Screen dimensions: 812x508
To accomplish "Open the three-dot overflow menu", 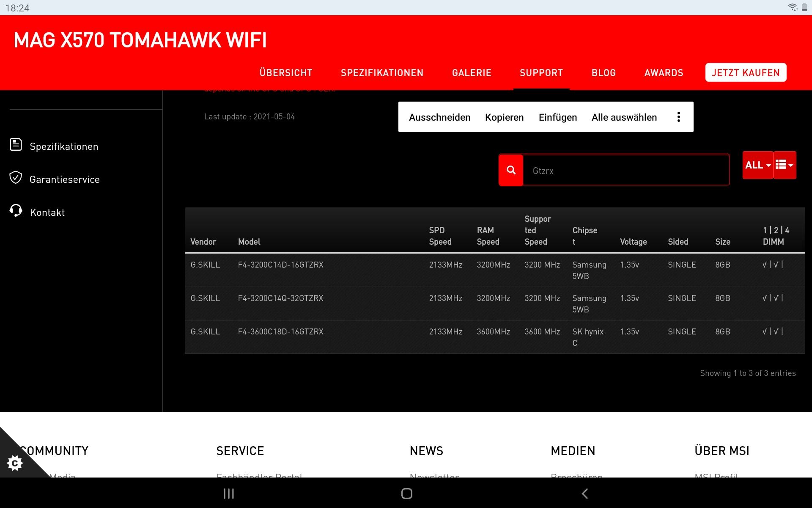I will tap(679, 117).
